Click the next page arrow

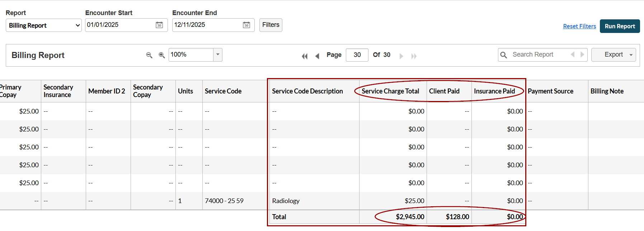401,56
